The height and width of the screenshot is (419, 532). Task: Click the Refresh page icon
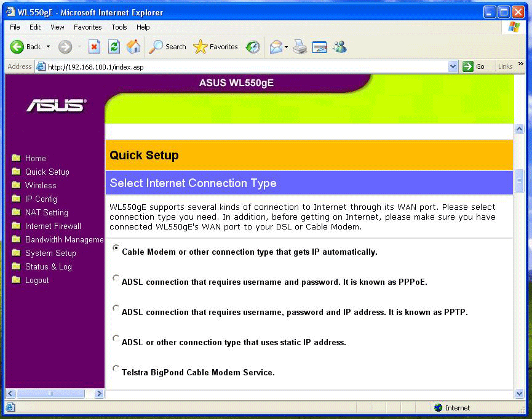coord(114,47)
